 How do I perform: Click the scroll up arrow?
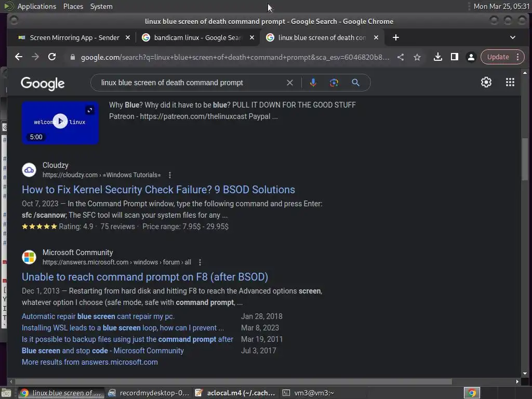click(x=525, y=73)
